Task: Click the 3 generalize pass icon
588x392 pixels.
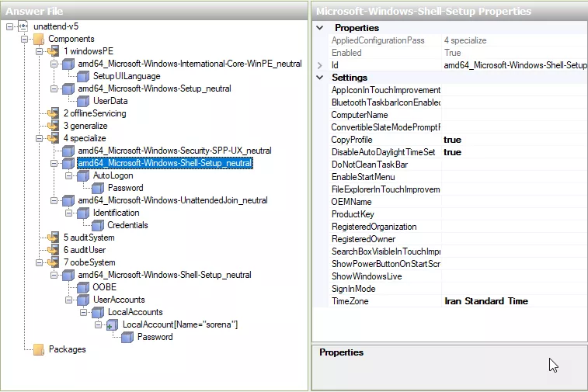Action: pyautogui.click(x=54, y=126)
